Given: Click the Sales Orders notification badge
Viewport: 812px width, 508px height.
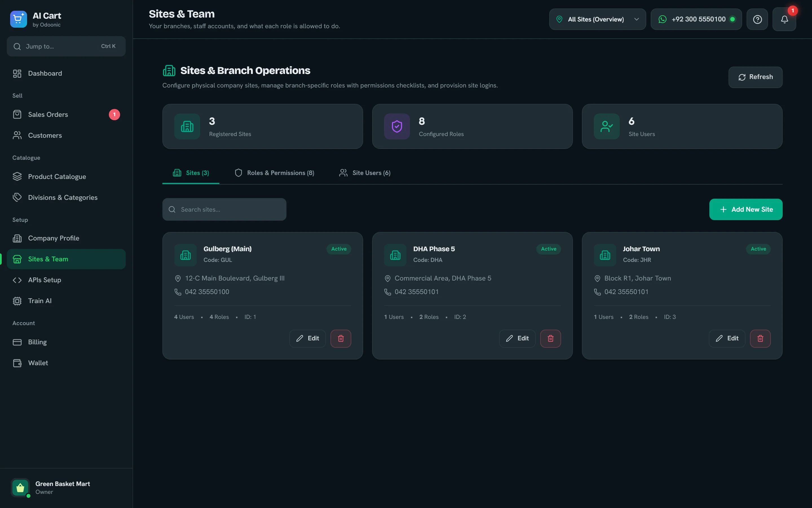Looking at the screenshot, I should [x=114, y=115].
